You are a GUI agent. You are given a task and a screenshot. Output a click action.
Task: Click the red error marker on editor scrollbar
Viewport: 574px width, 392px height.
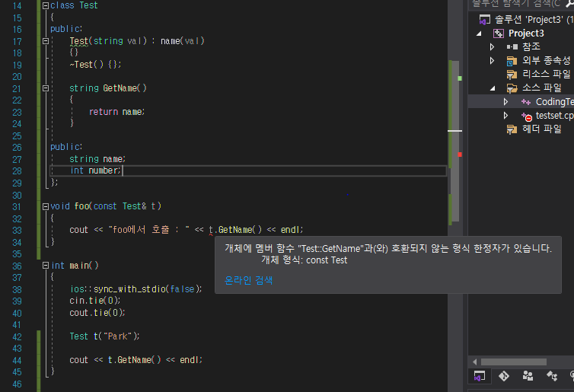[460, 155]
